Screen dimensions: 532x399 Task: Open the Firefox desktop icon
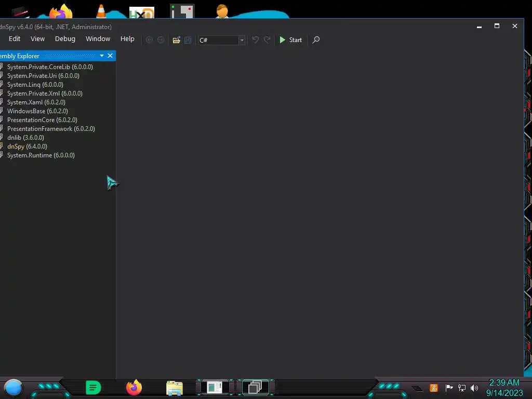(61, 11)
